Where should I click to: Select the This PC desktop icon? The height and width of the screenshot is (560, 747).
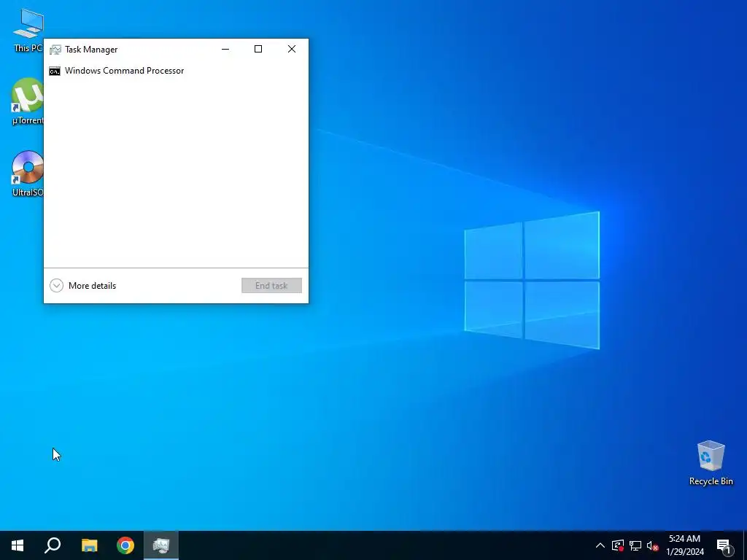point(28,30)
